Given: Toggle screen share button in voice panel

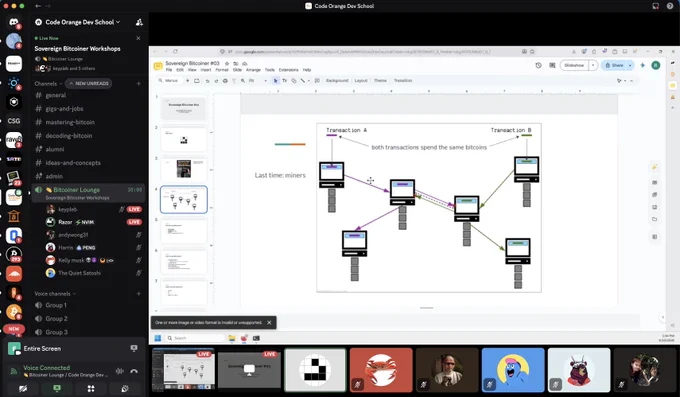Looking at the screenshot, I should 57,388.
